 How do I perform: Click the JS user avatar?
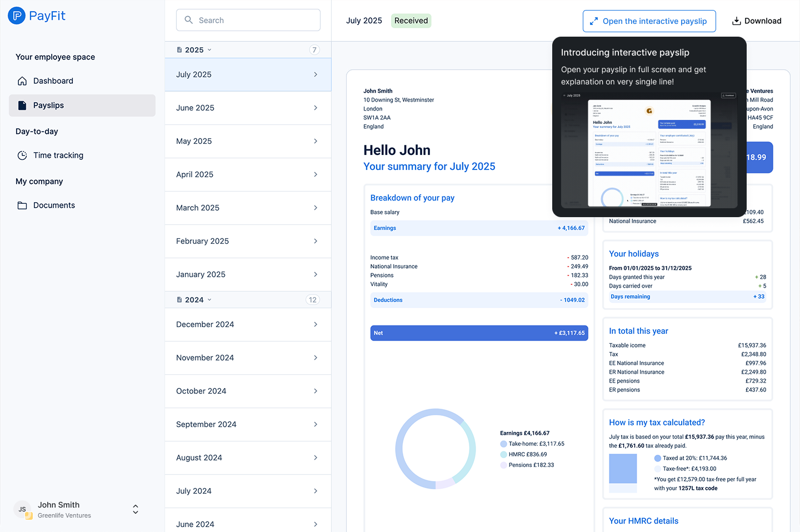(x=23, y=509)
